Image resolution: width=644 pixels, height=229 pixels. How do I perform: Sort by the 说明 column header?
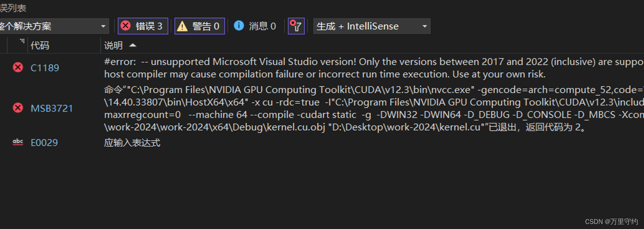click(x=113, y=46)
